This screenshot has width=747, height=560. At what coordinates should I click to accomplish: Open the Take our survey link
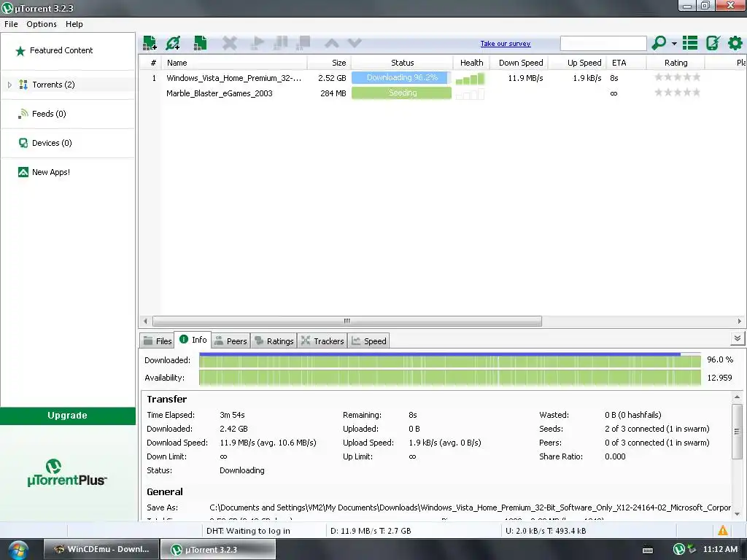coord(505,43)
